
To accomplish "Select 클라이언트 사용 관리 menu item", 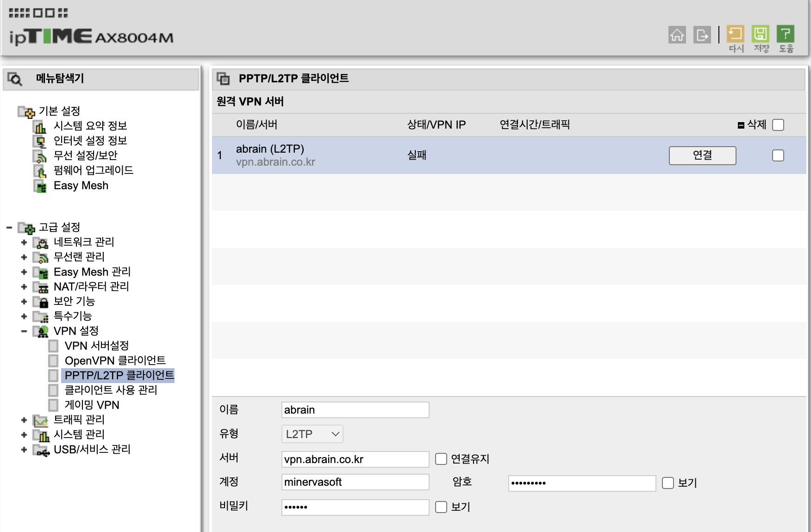I will pos(111,390).
